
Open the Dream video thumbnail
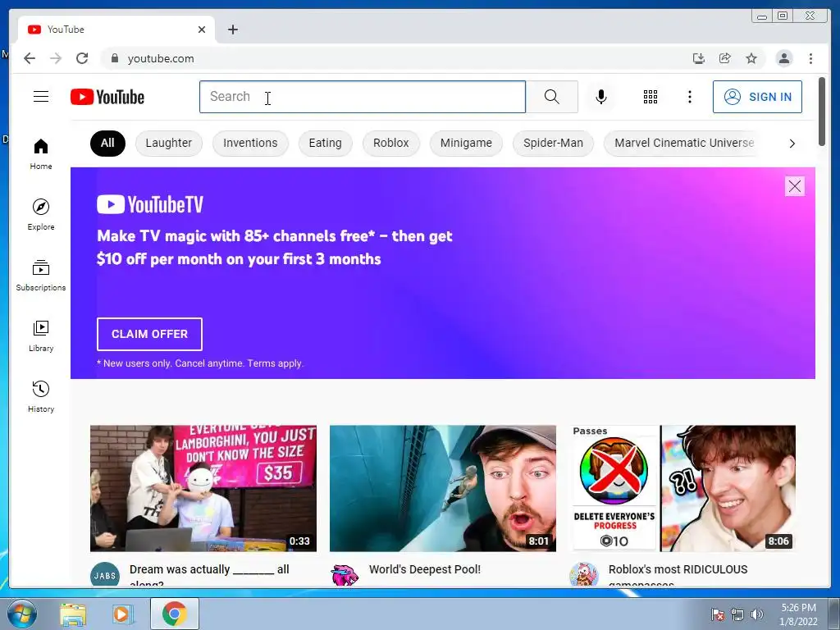(203, 488)
